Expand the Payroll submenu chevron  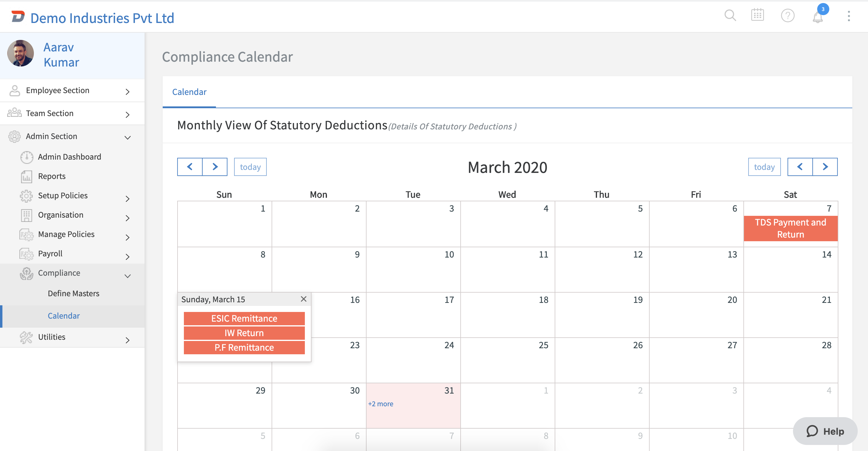[127, 257]
